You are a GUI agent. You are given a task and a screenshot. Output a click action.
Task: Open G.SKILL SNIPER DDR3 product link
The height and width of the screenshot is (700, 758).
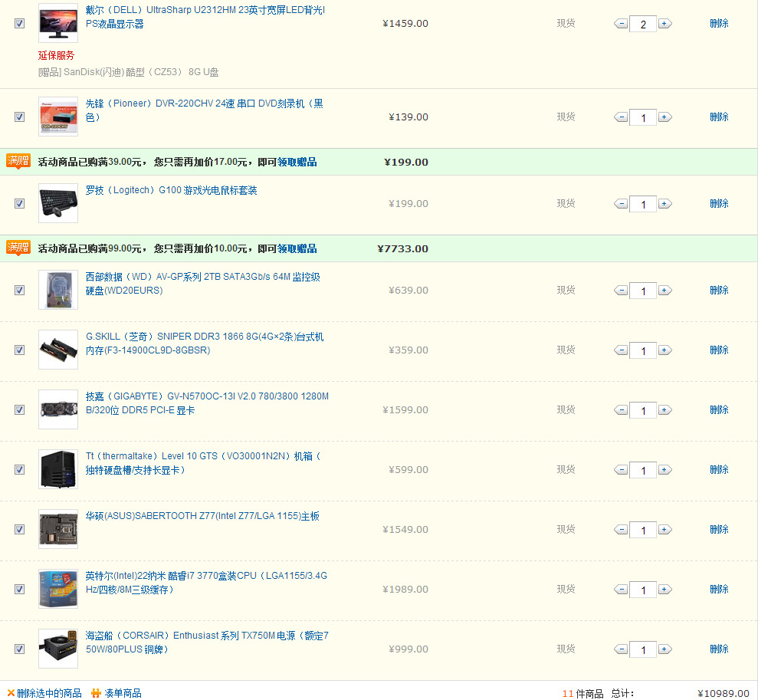click(205, 343)
